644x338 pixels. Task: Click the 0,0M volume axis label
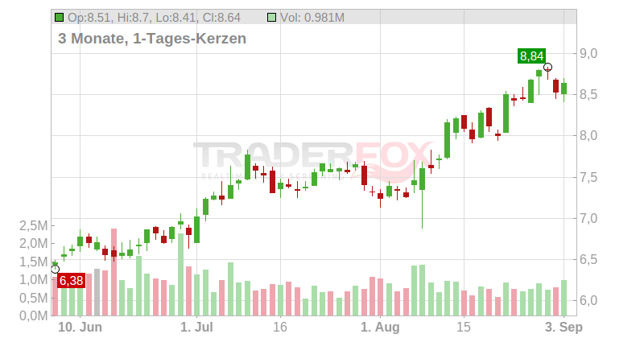coord(34,315)
